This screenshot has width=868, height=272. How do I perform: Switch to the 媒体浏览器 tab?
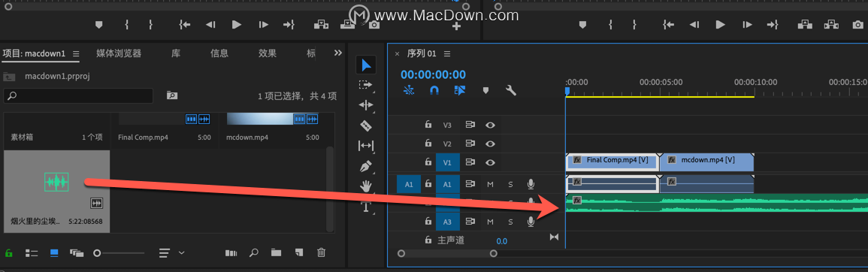119,53
